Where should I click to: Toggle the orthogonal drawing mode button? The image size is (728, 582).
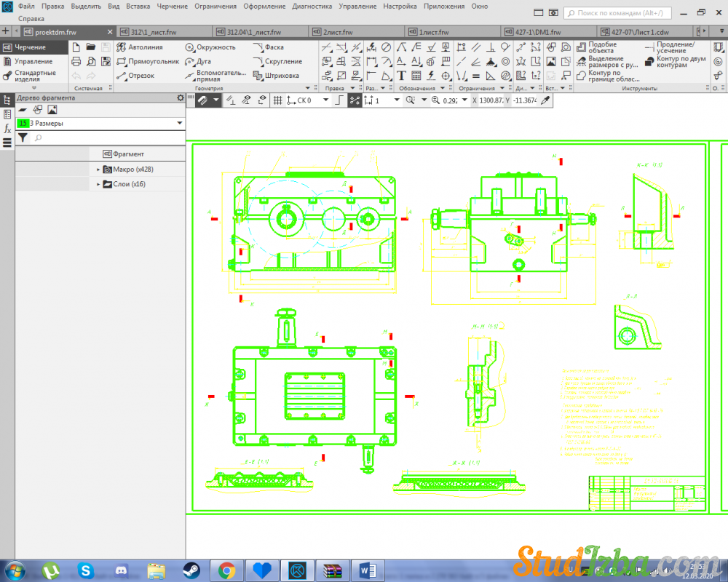[338, 100]
